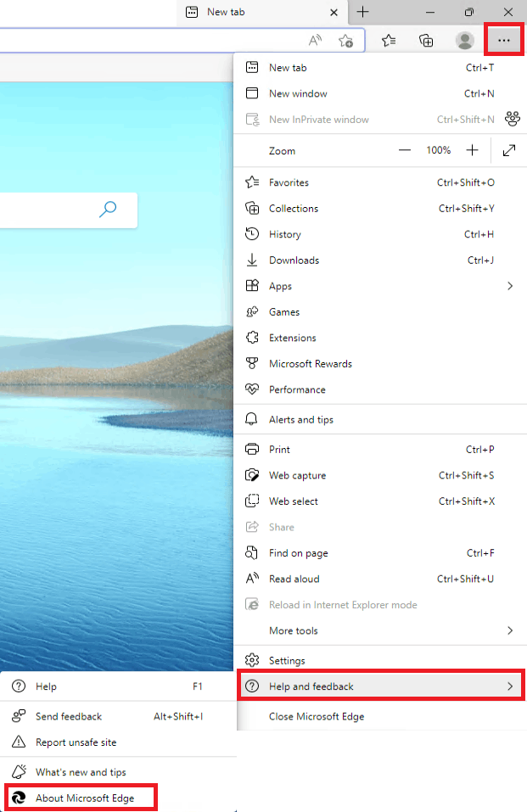The image size is (527, 812).
Task: Open History from the menu
Action: pos(380,234)
